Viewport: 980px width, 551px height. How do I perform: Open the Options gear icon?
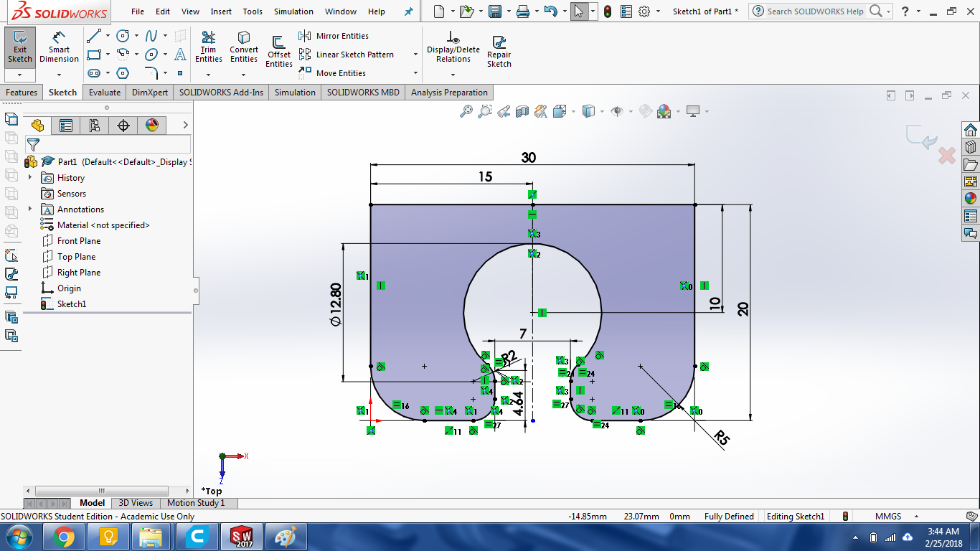(644, 11)
